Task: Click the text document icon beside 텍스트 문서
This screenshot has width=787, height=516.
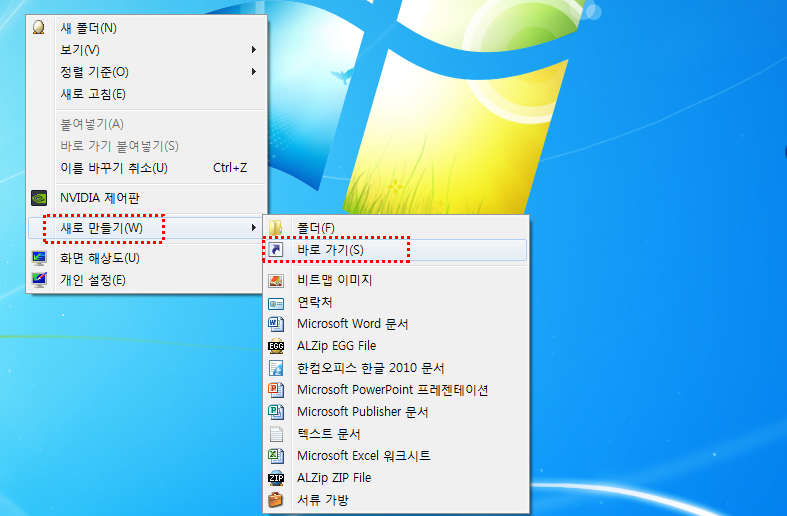Action: tap(276, 434)
